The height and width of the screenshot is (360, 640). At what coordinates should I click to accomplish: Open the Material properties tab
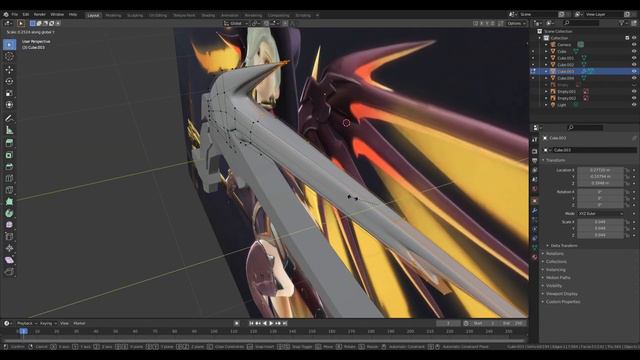pyautogui.click(x=535, y=257)
